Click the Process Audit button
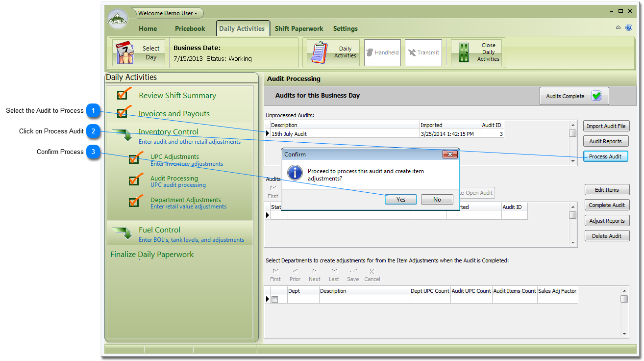644x361 pixels. 606,156
